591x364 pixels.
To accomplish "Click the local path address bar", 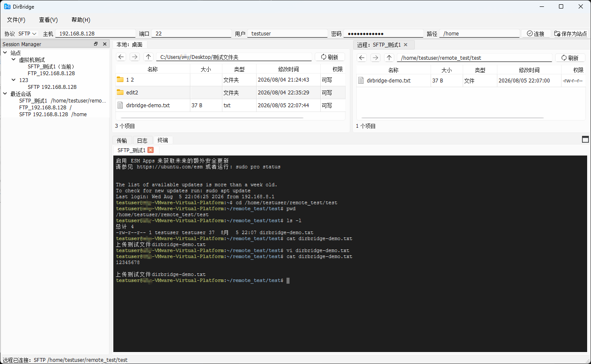I will (234, 57).
